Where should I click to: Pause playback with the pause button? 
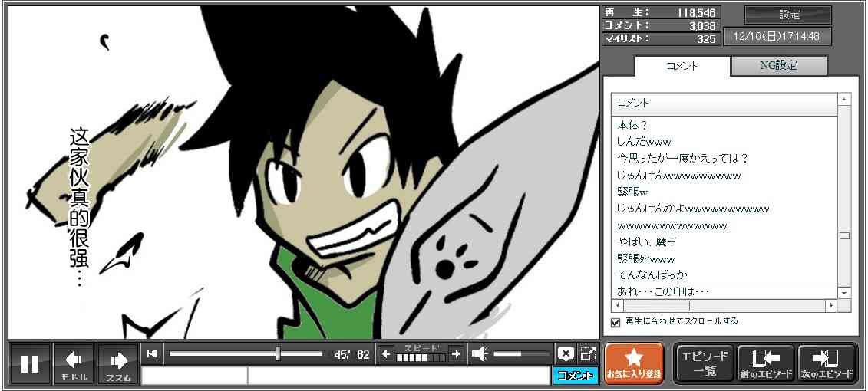[30, 363]
